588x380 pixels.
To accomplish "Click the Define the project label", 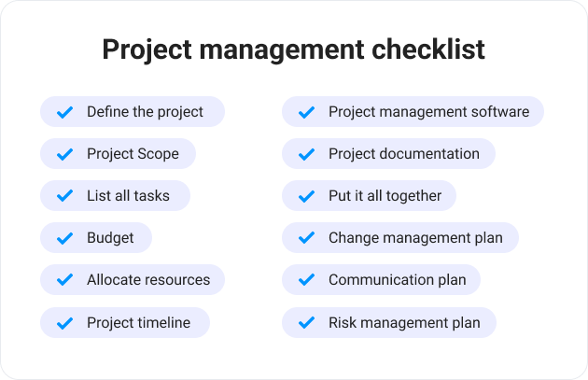I will (145, 112).
